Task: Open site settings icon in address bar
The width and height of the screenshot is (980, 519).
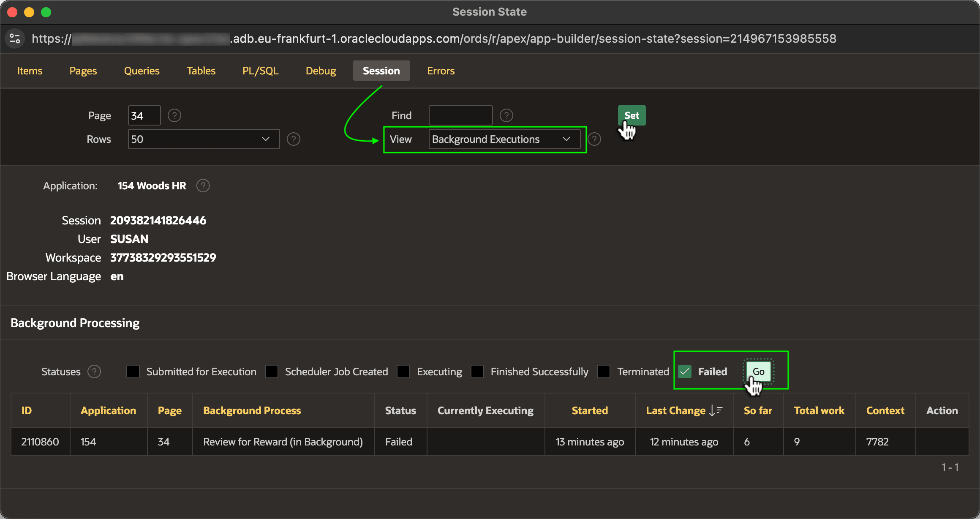Action: pos(15,38)
